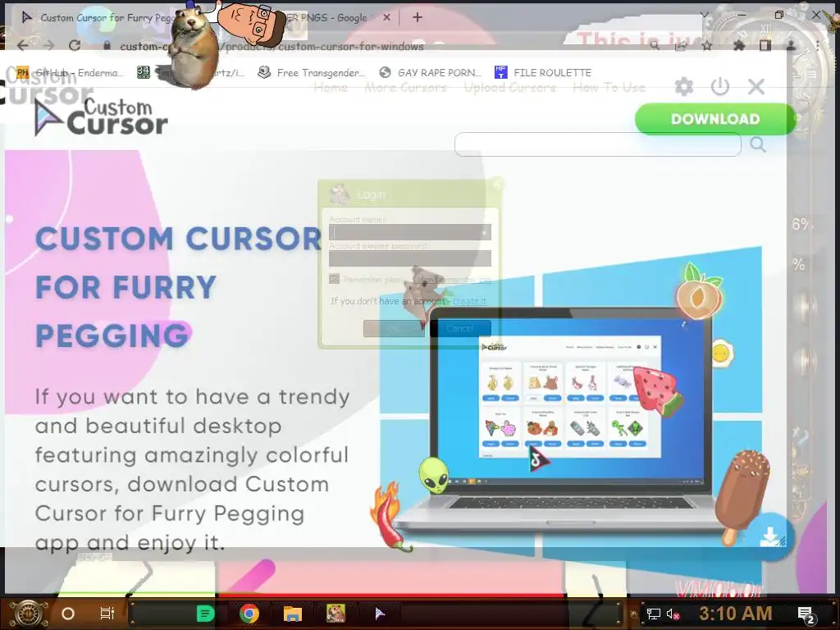Click the network icon in system tray
Image resolution: width=840 pixels, height=630 pixels.
tap(654, 614)
